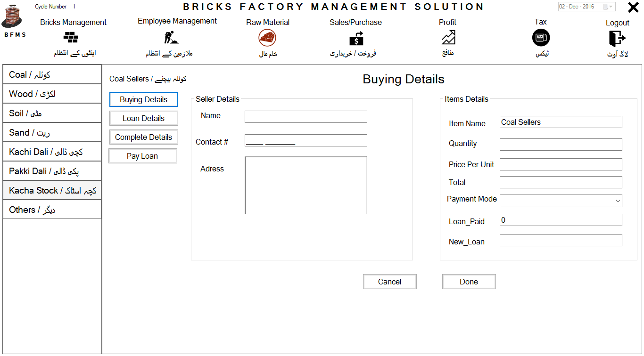Click the Cycle Number text
644x356 pixels.
50,7
